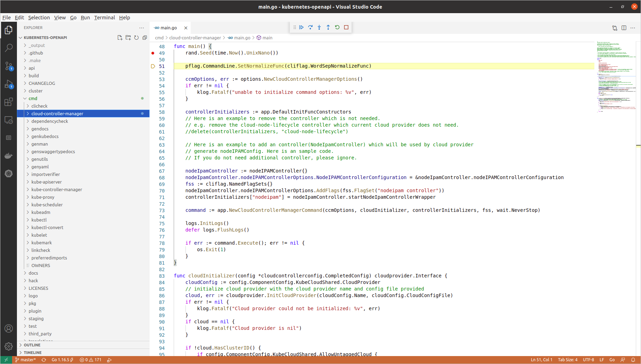Screen dimensions: 641x364
Task: Synchronize changes in status bar
Action: coord(44,360)
